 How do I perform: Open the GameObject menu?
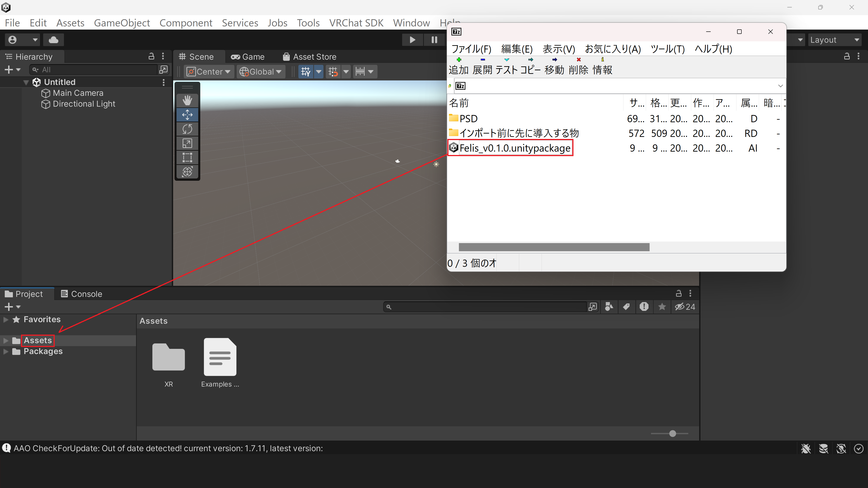(122, 23)
